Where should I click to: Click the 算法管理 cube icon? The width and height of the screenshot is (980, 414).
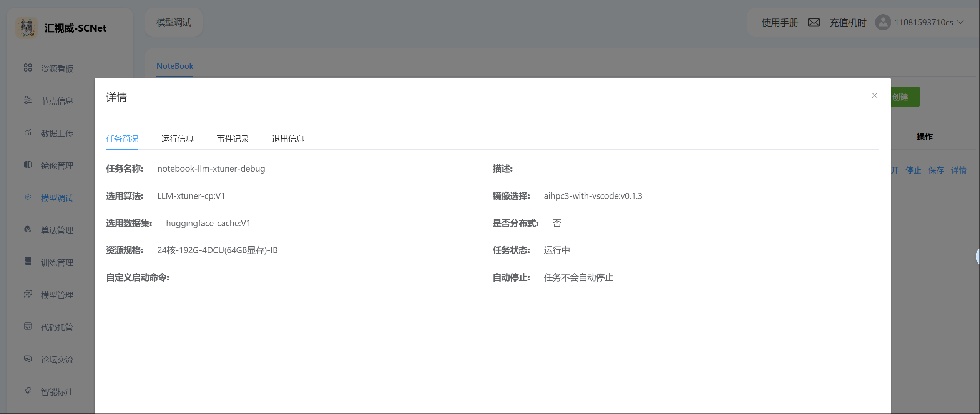(28, 229)
